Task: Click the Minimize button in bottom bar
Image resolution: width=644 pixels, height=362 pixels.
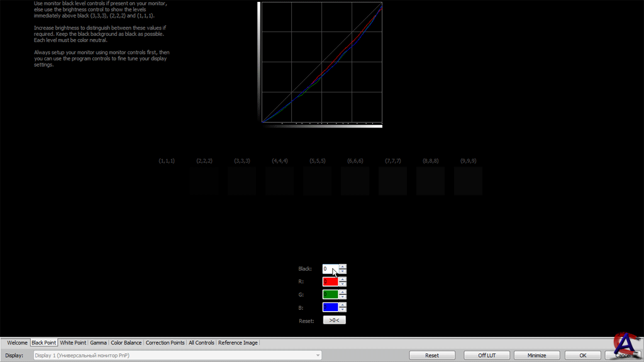Action: [x=536, y=355]
